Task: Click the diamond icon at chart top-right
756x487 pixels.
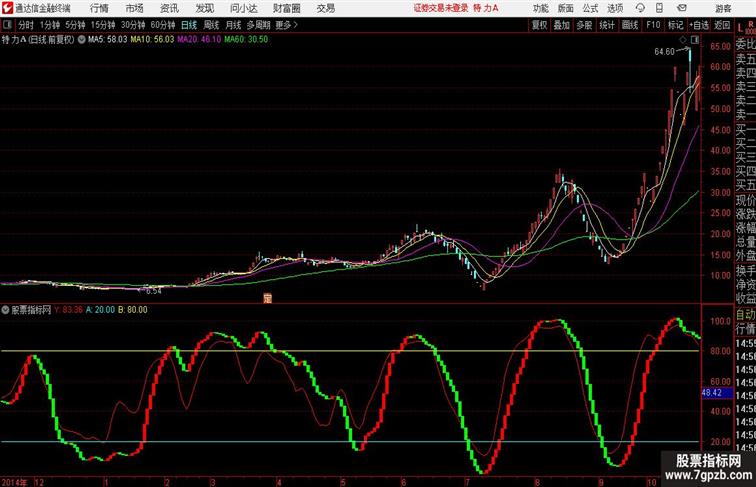Action: coord(683,40)
